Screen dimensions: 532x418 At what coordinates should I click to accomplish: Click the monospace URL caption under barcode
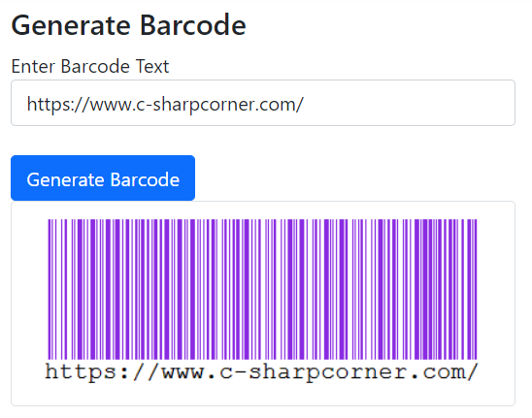coord(261,372)
